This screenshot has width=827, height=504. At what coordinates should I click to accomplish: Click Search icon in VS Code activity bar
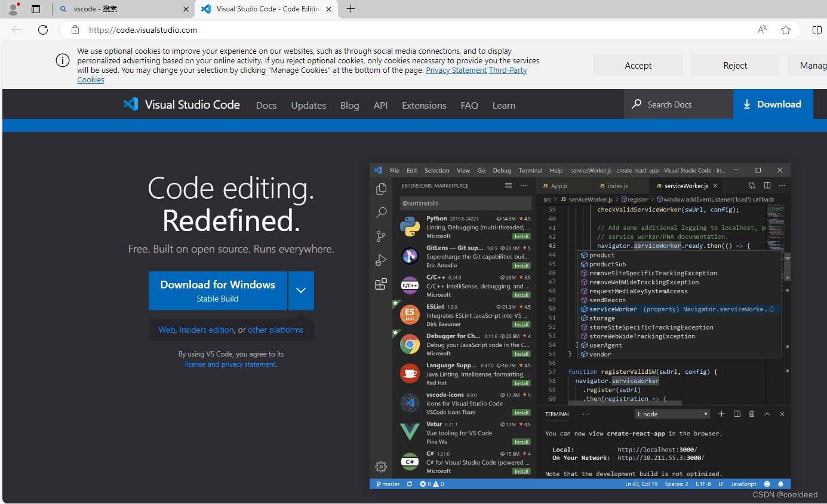coord(381,213)
